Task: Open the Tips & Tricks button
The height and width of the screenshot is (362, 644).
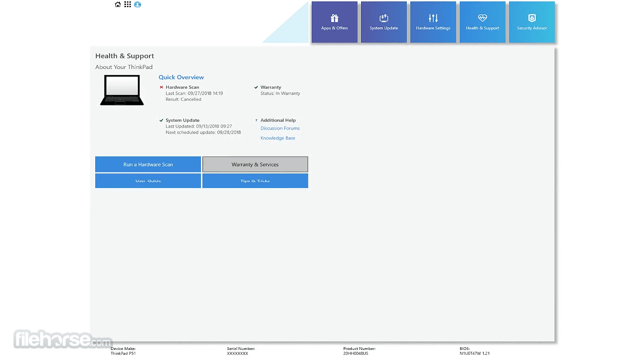Action: tap(255, 181)
